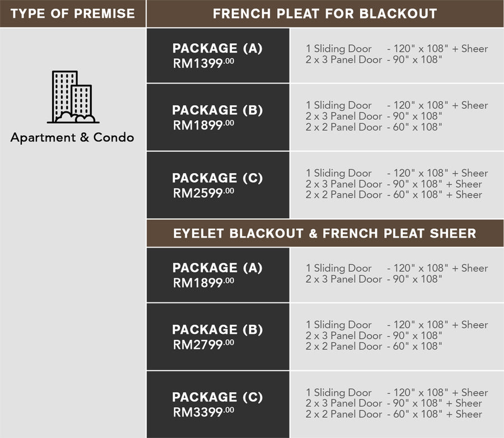The width and height of the screenshot is (504, 438).
Task: Click the RM2599 price
Action: pos(203,192)
